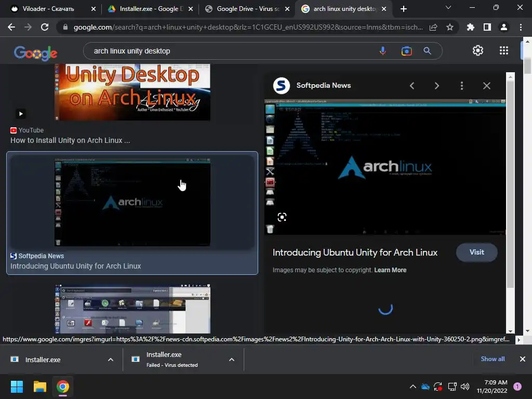
Task: Show hidden system tray icons
Action: pos(413,387)
